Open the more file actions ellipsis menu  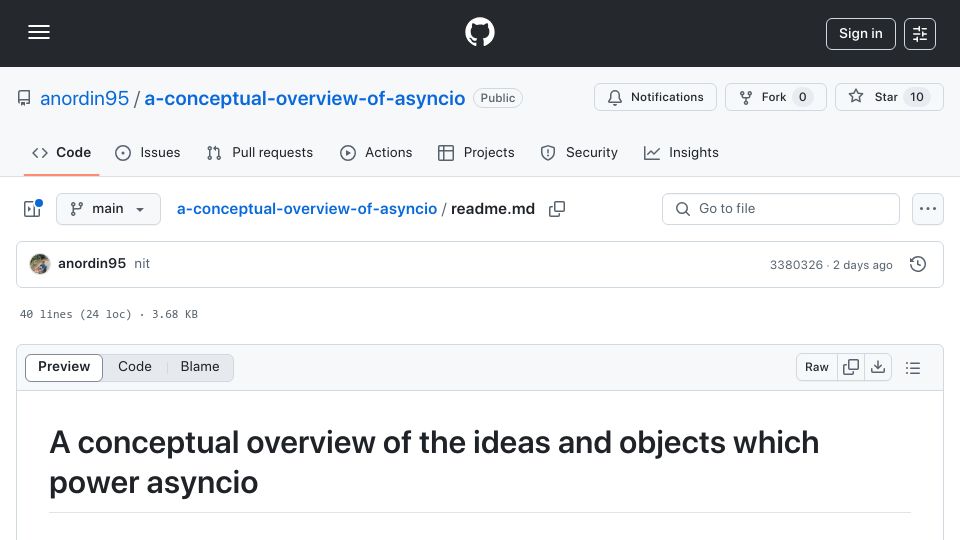pyautogui.click(x=928, y=209)
